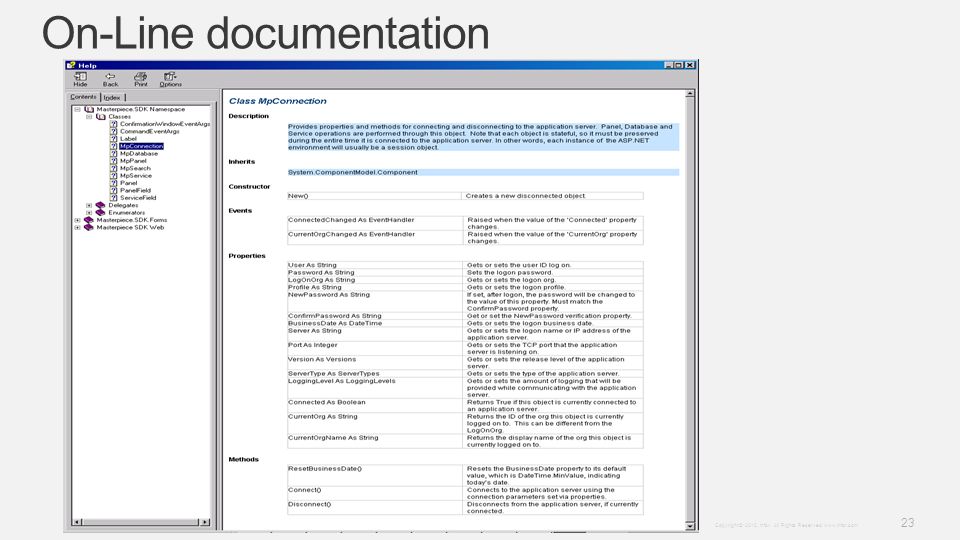Click the Disconnect() method cell
Image resolution: width=960 pixels, height=540 pixels.
click(375, 508)
